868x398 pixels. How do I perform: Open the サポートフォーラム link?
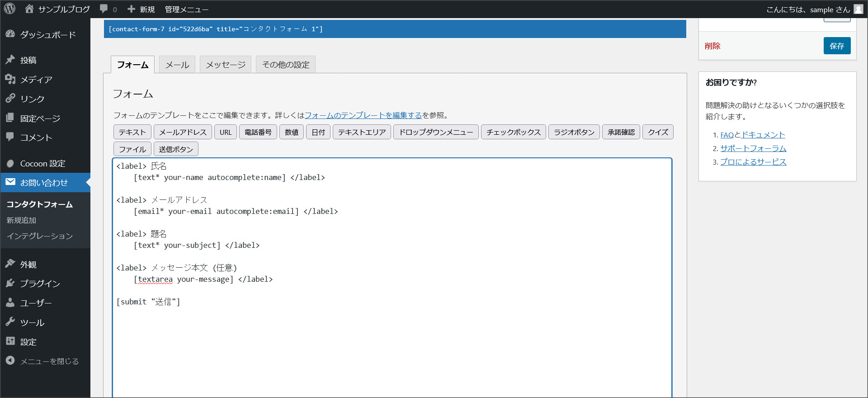(x=753, y=148)
